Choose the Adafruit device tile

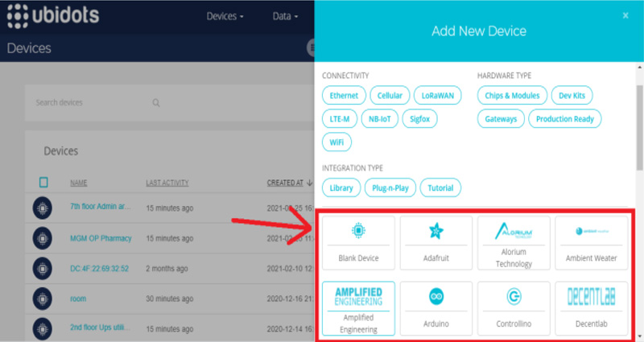tap(436, 243)
